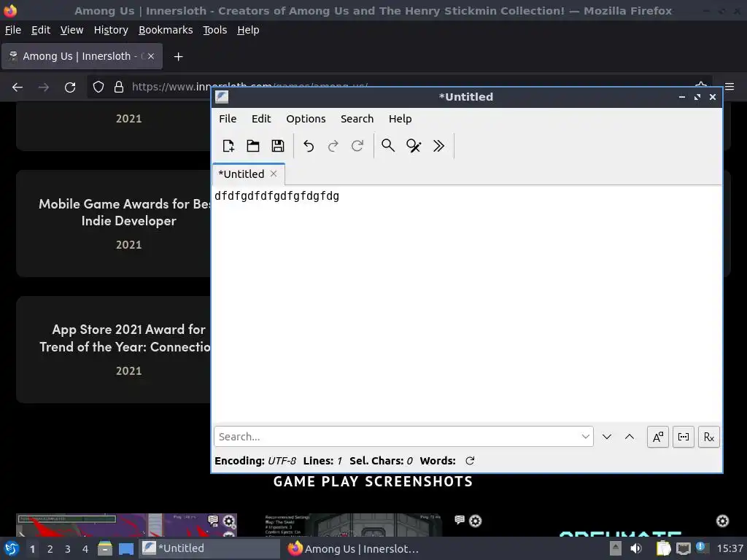Click in the text dfdfgdfdfgdfgfdgfdg
Image resolution: width=747 pixels, height=560 pixels.
point(276,196)
